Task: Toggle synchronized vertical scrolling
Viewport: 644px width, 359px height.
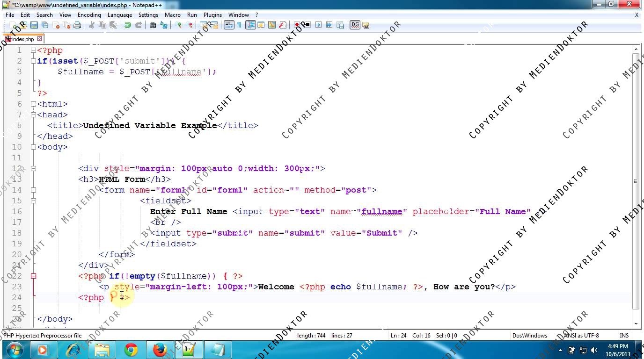Action: 204,25
